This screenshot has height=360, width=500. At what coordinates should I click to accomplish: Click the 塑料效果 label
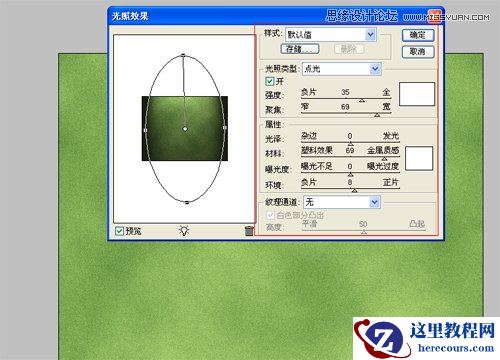pos(317,150)
